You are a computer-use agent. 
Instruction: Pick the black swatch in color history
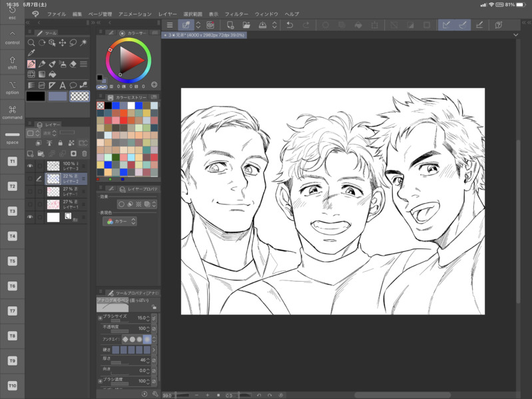pyautogui.click(x=109, y=105)
